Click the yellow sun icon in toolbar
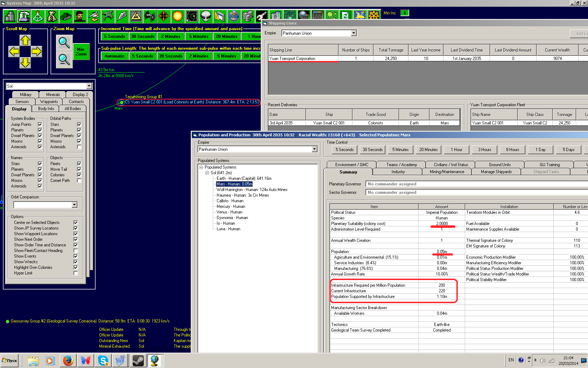Screen dimensions: 588x368 pyautogui.click(x=178, y=16)
